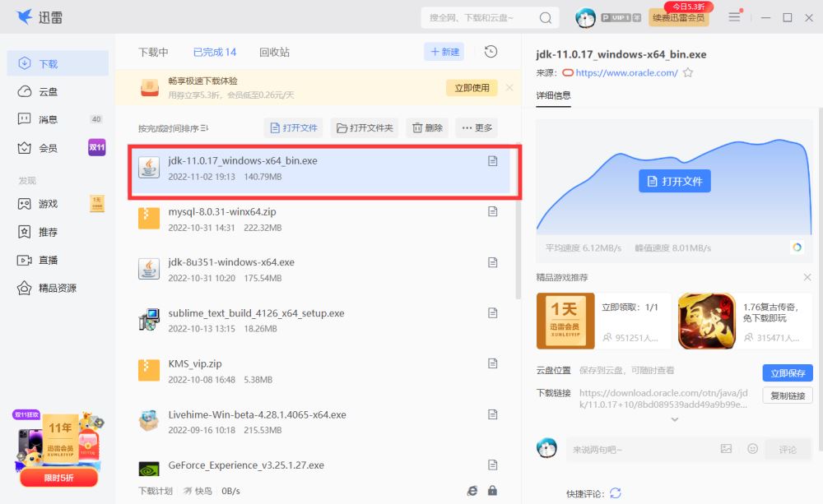Switch to the Downloading tab

tap(153, 52)
